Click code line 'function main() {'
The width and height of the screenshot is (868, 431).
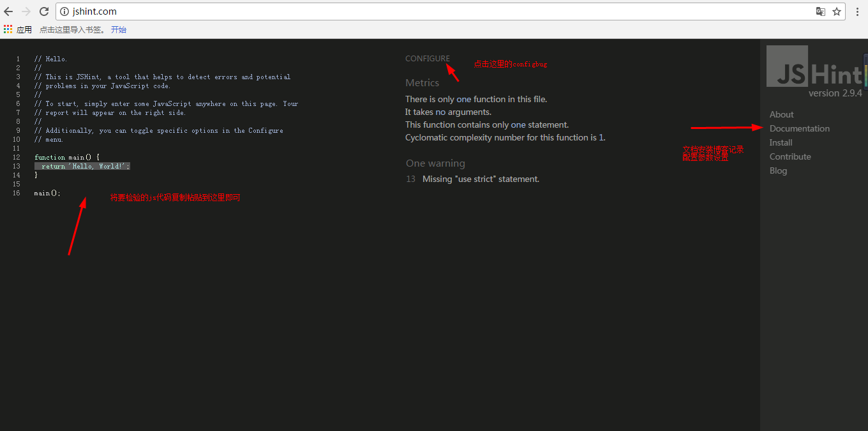point(67,157)
